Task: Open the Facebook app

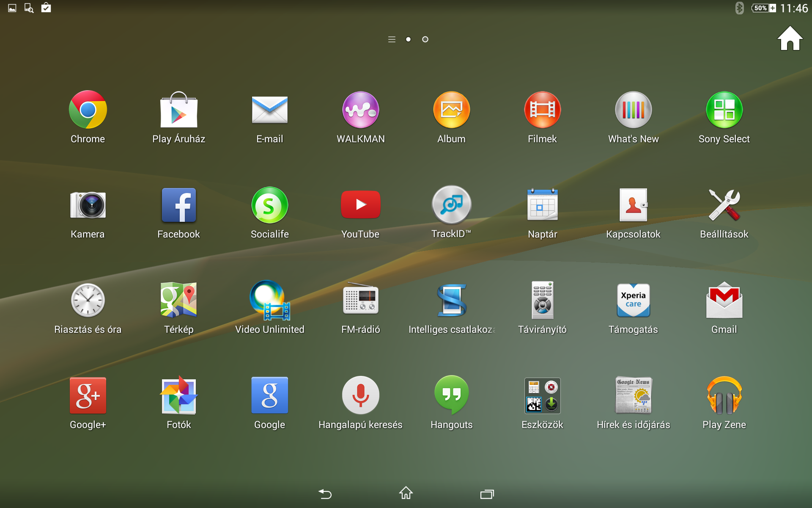Action: pyautogui.click(x=179, y=205)
